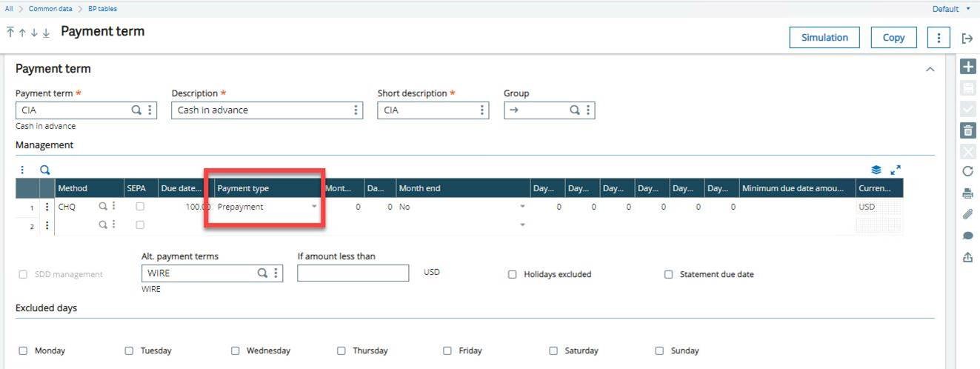Click the Copy button

coord(893,38)
